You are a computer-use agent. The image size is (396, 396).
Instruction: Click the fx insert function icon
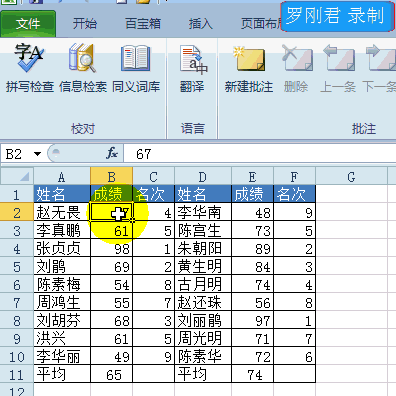click(x=112, y=153)
